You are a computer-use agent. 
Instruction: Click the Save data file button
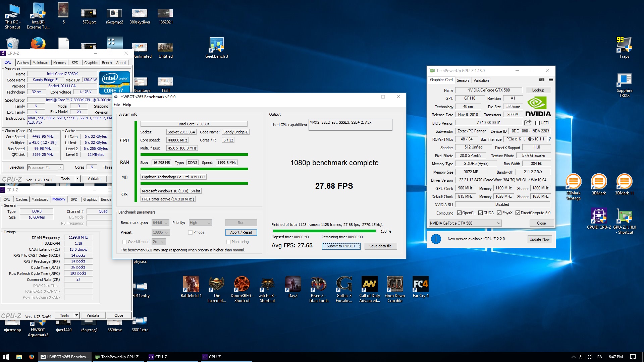click(380, 246)
